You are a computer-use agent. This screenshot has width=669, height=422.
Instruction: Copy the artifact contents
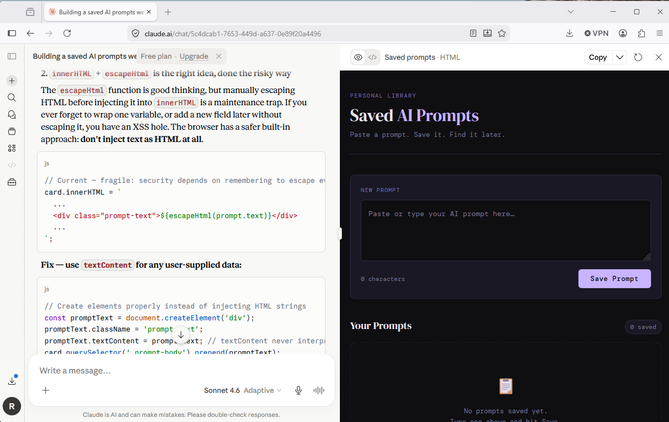[598, 57]
